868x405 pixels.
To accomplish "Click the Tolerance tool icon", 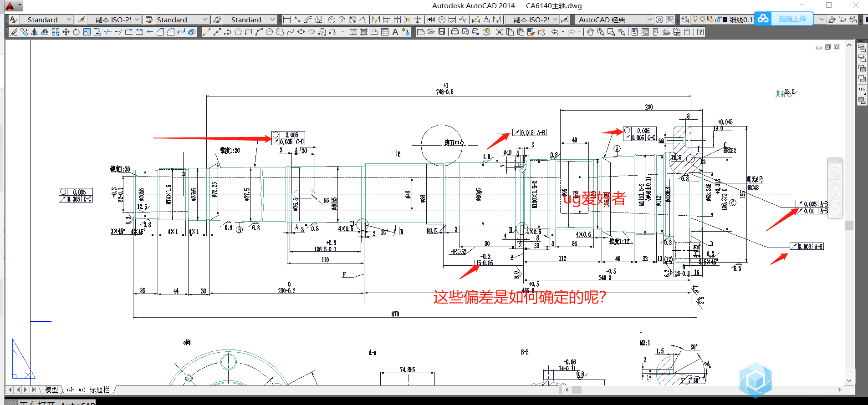I will coord(431,20).
